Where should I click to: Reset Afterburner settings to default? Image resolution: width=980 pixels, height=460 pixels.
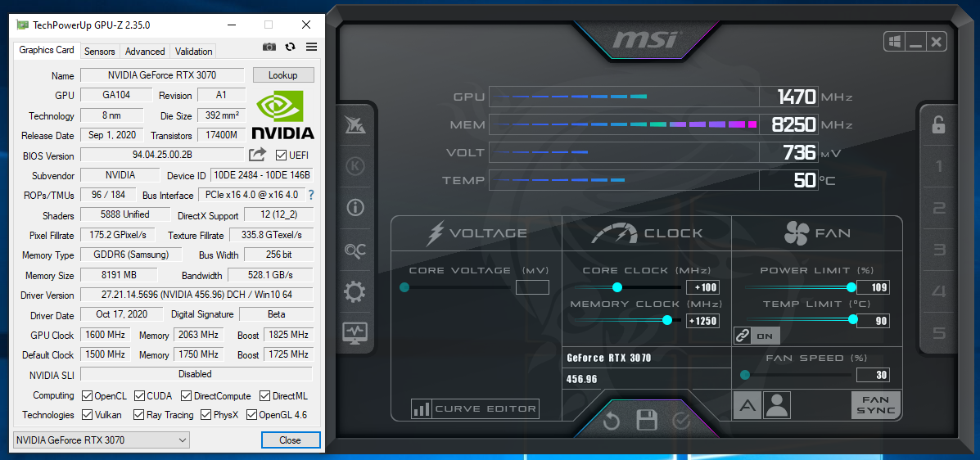612,422
